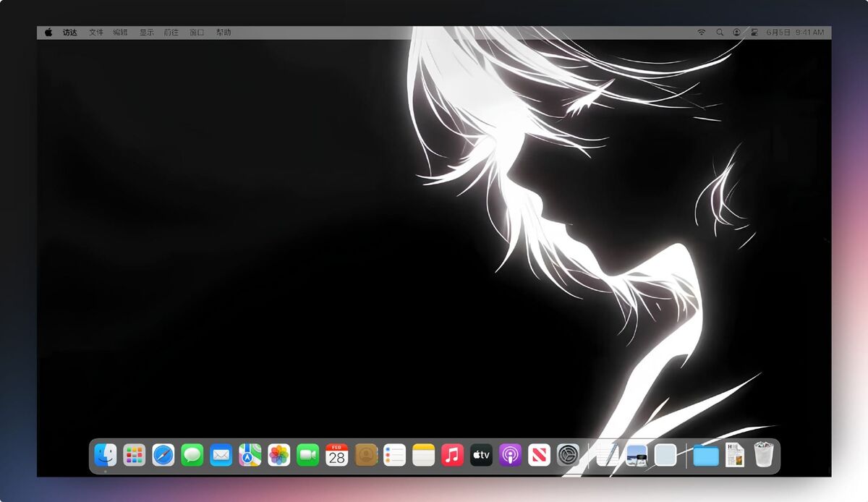Open the 帮助 menu
The width and height of the screenshot is (868, 502).
[224, 33]
